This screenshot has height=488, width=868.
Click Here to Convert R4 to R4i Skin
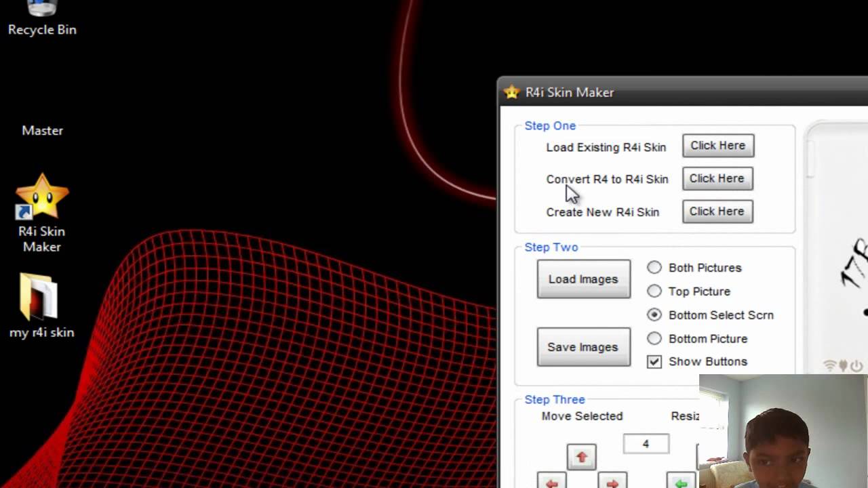tap(717, 178)
